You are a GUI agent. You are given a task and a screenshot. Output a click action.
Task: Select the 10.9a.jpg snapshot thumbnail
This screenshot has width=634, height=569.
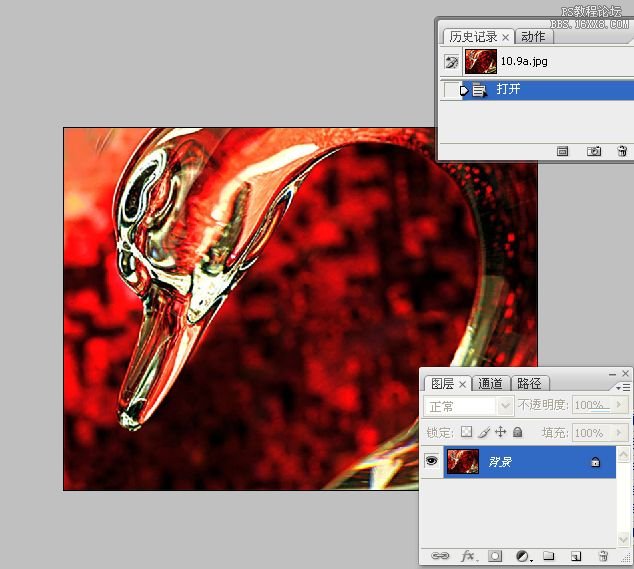coord(481,61)
